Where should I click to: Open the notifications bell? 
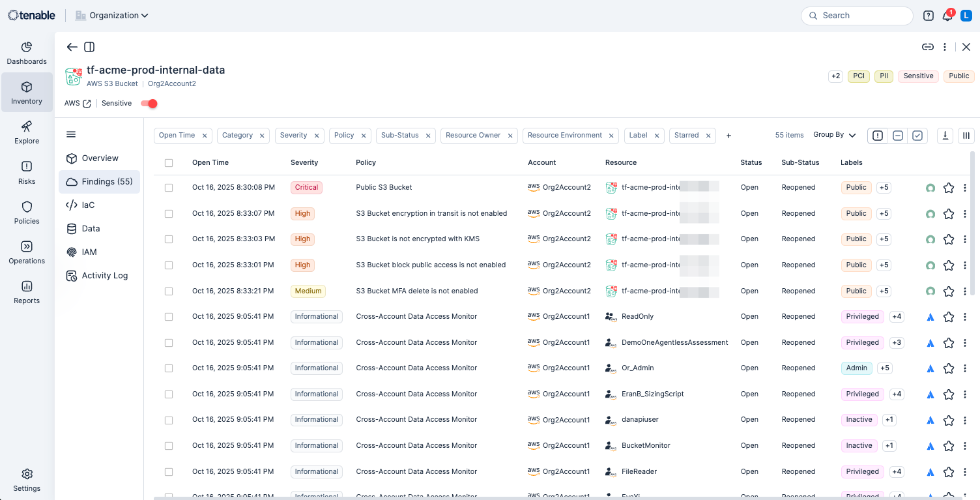point(947,16)
